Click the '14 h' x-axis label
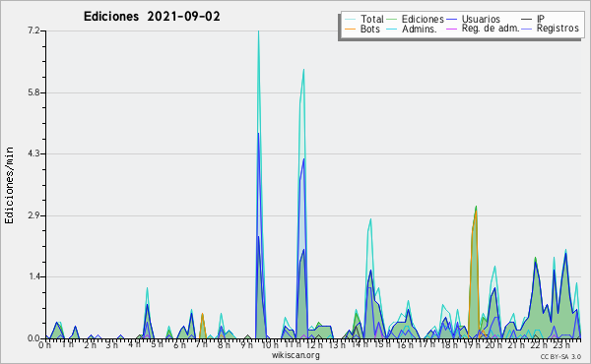Screen dimensions: 591x364 pyautogui.click(x=360, y=345)
